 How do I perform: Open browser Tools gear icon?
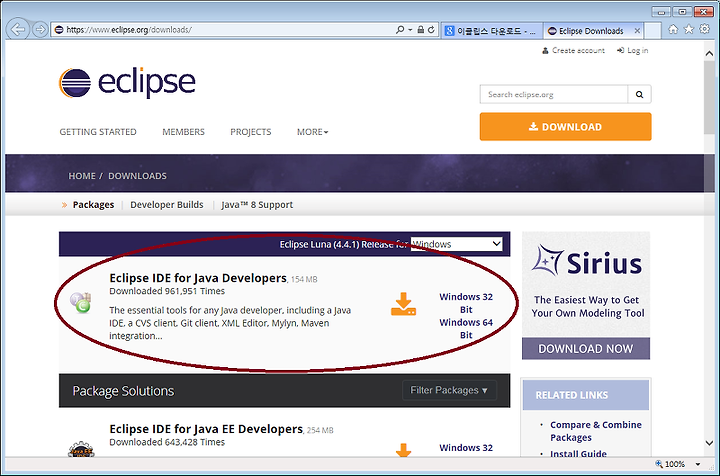click(x=704, y=29)
